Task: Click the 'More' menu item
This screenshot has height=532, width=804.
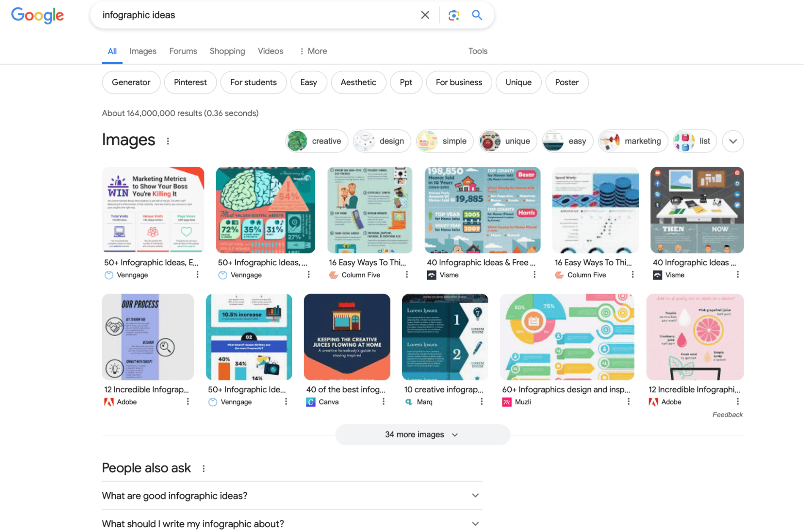Action: [x=317, y=51]
